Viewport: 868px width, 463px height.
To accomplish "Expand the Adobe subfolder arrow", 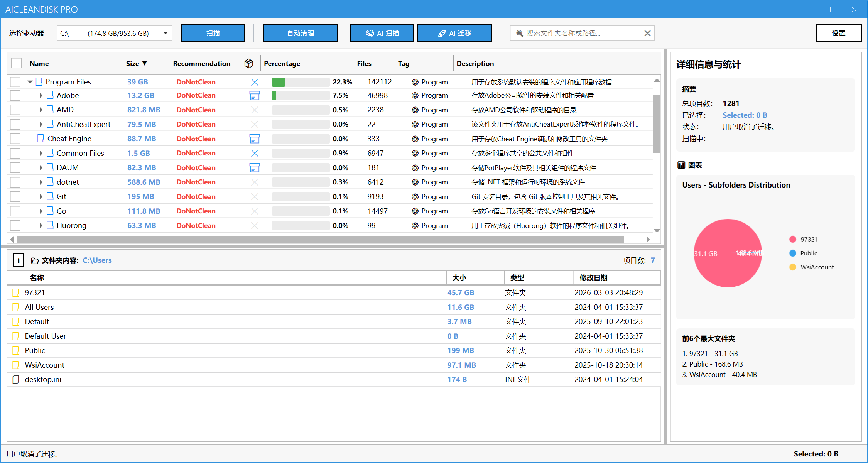I will [41, 95].
